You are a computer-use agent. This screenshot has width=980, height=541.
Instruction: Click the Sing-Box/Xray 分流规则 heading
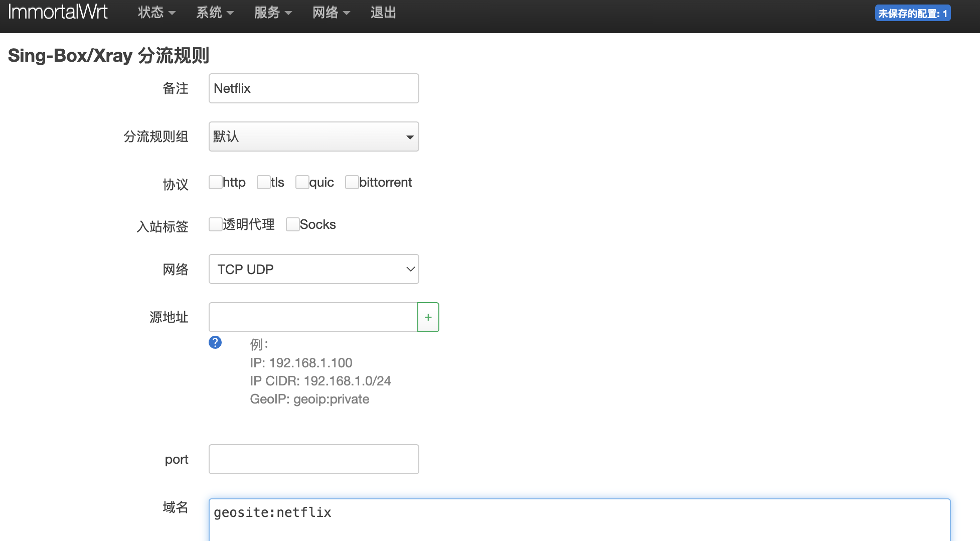108,55
